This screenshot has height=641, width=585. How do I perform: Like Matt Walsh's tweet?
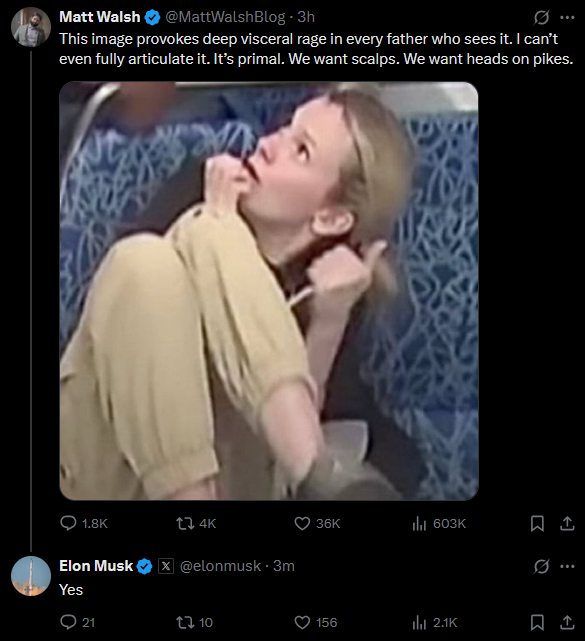pyautogui.click(x=317, y=523)
